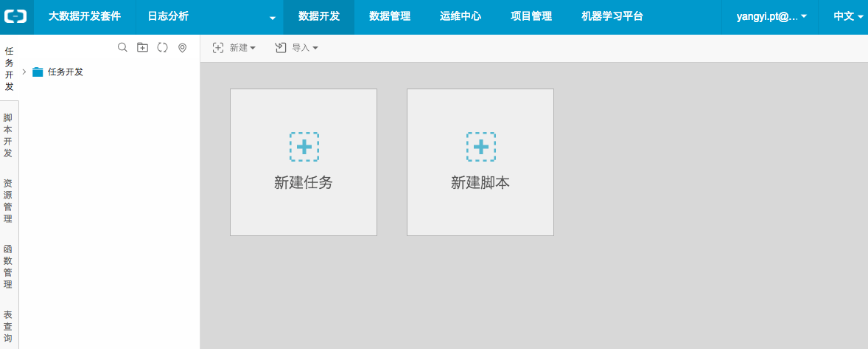Switch to the 数据开发 tab
This screenshot has height=349, width=868.
click(x=319, y=17)
